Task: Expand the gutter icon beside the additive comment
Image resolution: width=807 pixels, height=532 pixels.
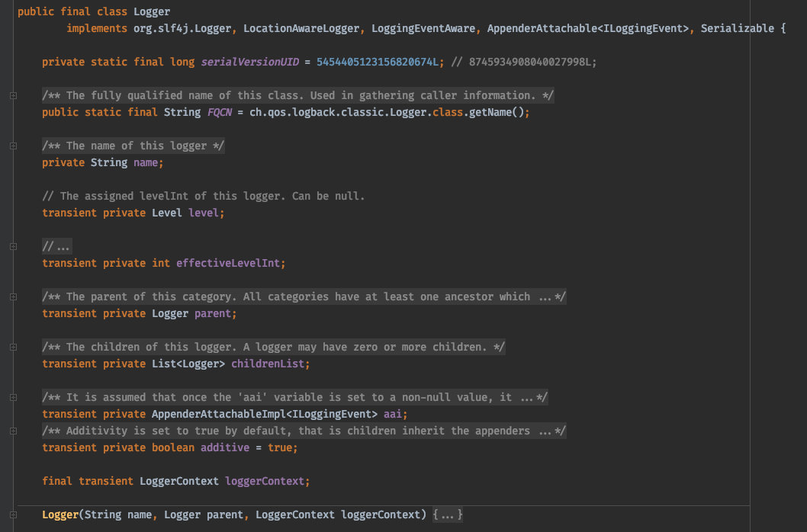Action: click(12, 431)
